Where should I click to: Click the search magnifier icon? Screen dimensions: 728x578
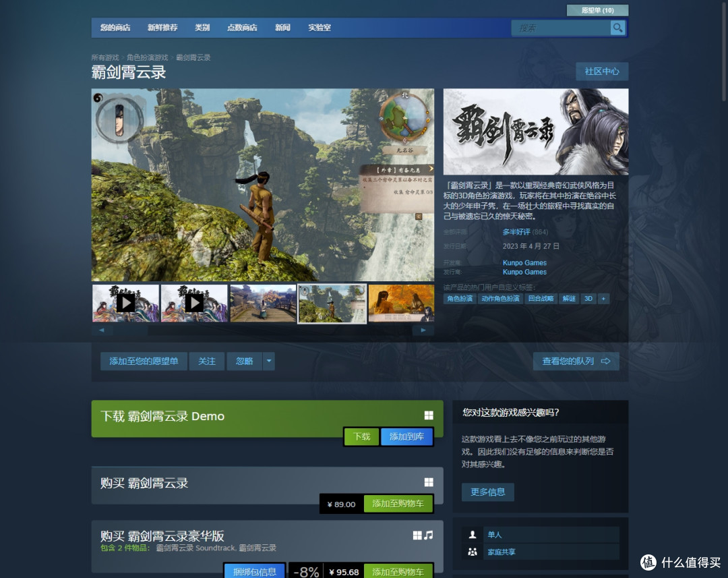[617, 28]
